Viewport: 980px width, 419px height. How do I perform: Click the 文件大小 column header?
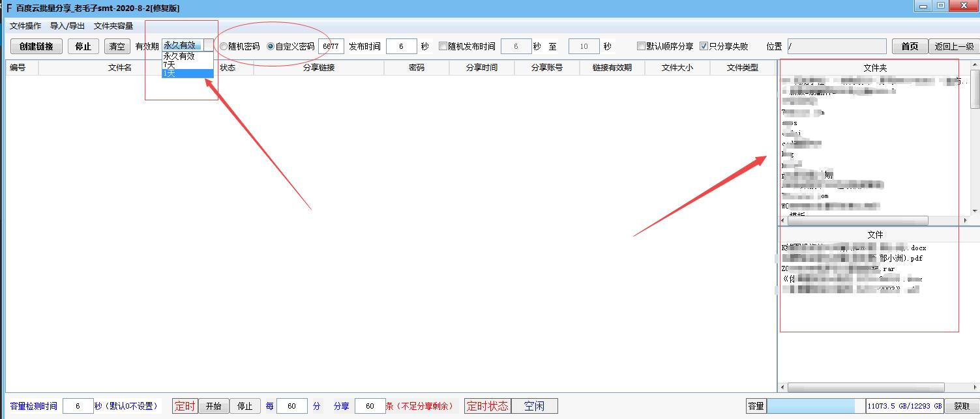pyautogui.click(x=677, y=68)
